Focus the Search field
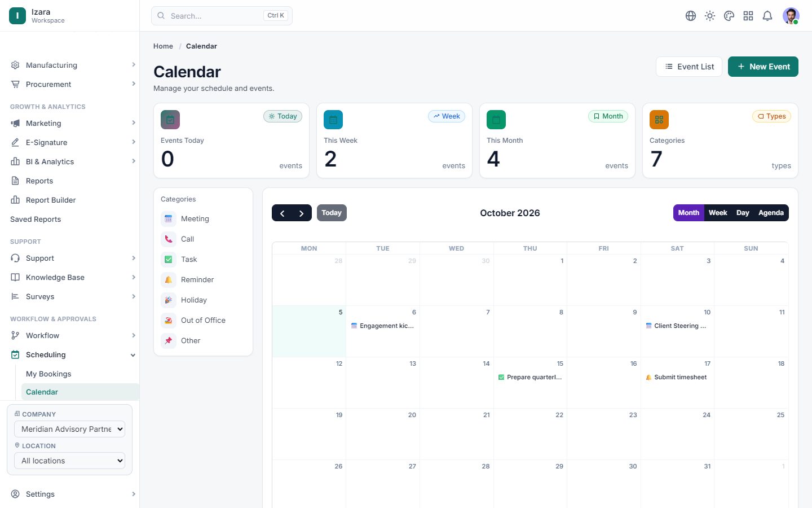This screenshot has width=812, height=508. [222, 16]
